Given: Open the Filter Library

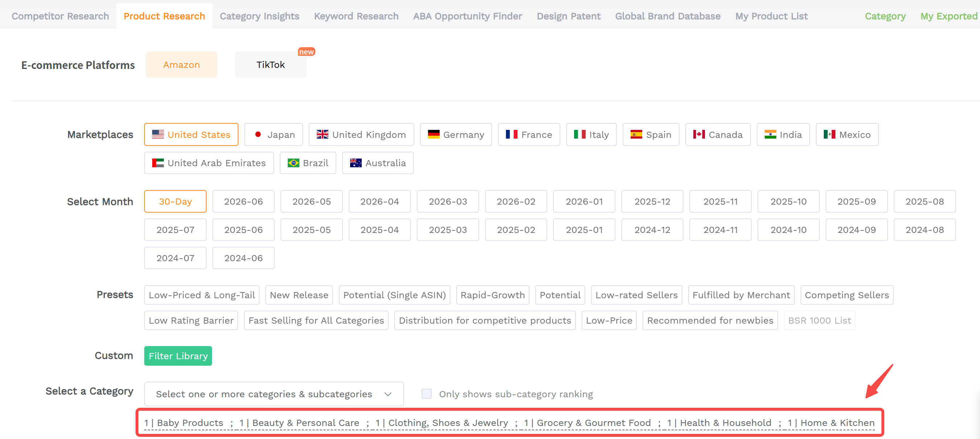Looking at the screenshot, I should pyautogui.click(x=178, y=356).
